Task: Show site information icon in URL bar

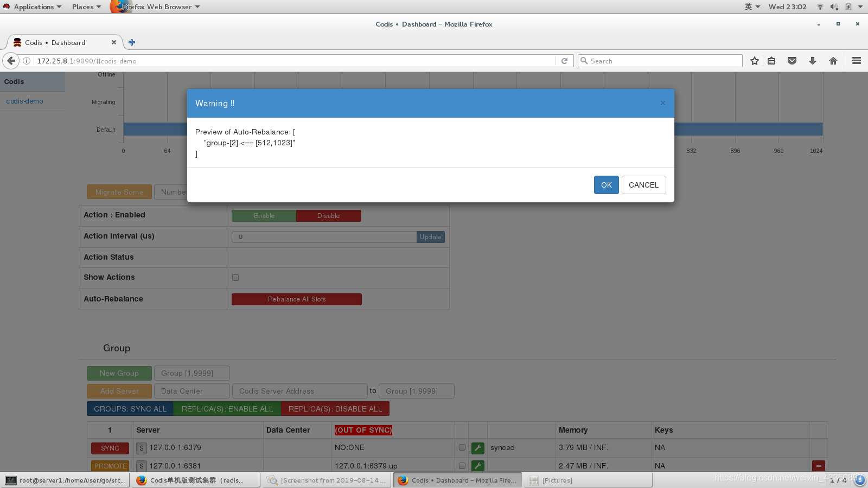Action: pos(27,61)
